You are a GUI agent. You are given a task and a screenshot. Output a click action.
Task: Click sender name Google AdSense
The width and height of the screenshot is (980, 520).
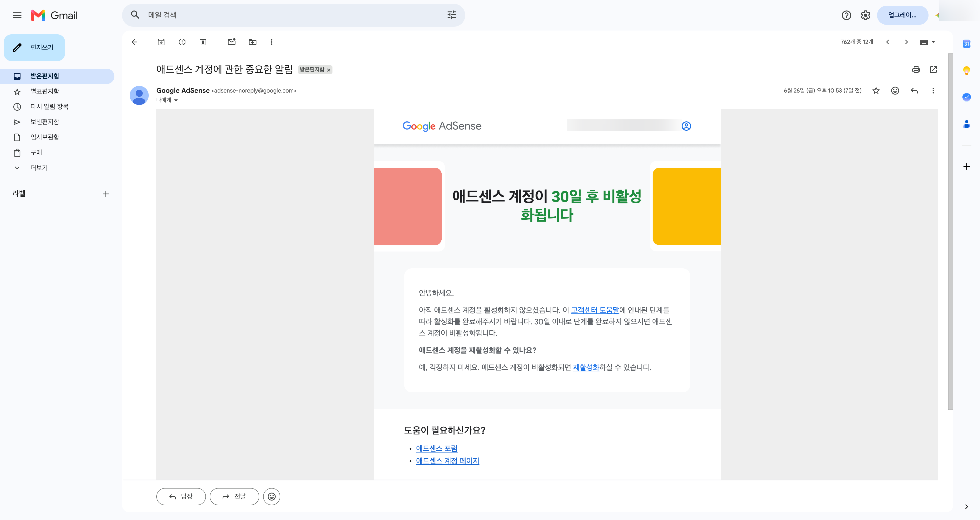pos(183,91)
